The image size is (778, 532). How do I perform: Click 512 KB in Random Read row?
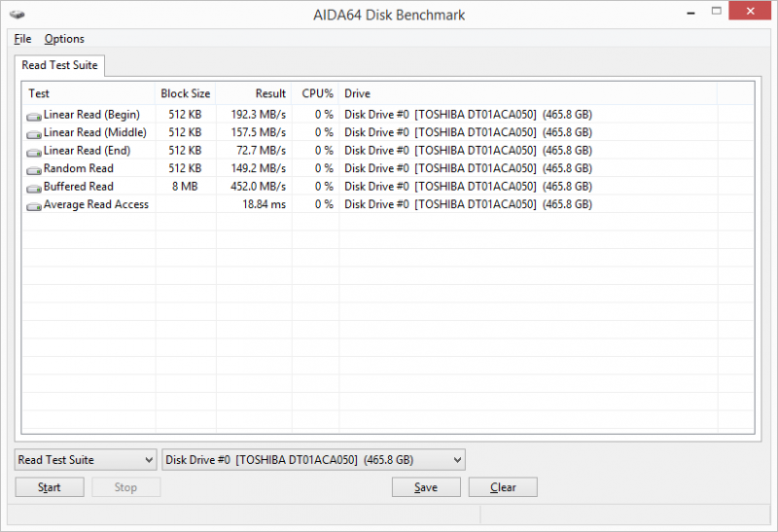click(185, 168)
